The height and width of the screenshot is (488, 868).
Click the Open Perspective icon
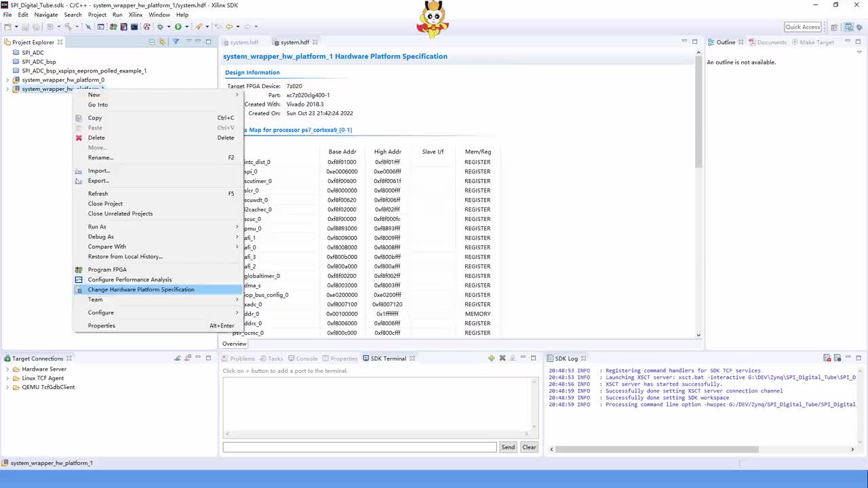(834, 27)
